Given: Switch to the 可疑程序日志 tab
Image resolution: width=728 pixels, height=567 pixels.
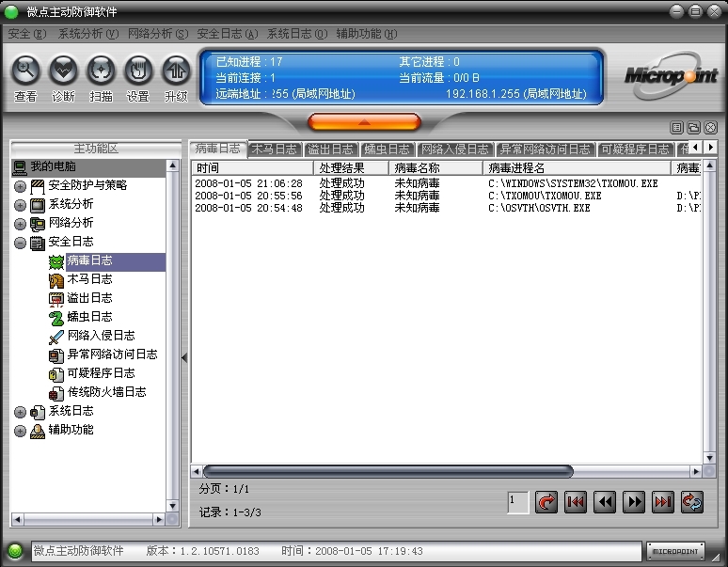Looking at the screenshot, I should coord(636,150).
